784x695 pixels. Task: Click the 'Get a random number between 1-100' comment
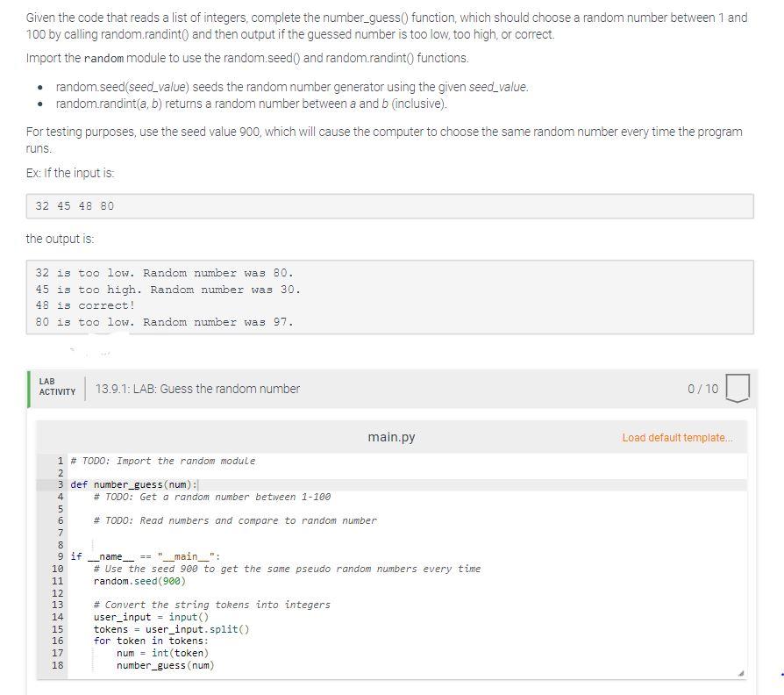(x=212, y=497)
